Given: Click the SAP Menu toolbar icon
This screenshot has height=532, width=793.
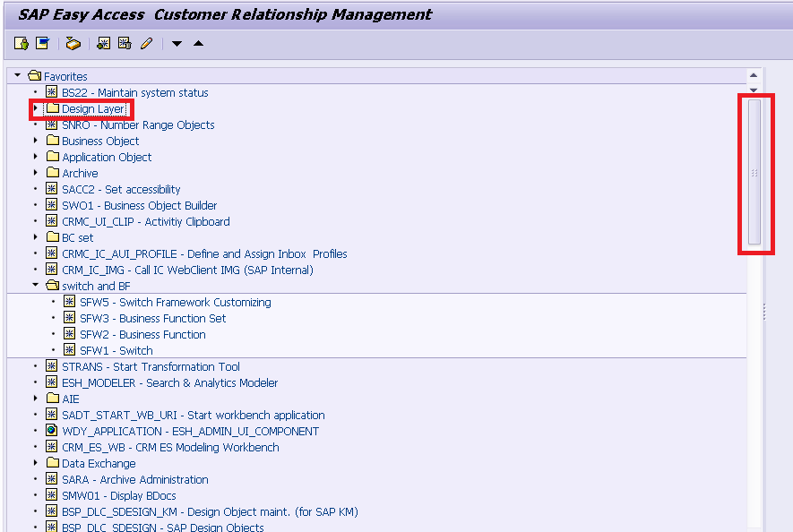Looking at the screenshot, I should [x=43, y=44].
